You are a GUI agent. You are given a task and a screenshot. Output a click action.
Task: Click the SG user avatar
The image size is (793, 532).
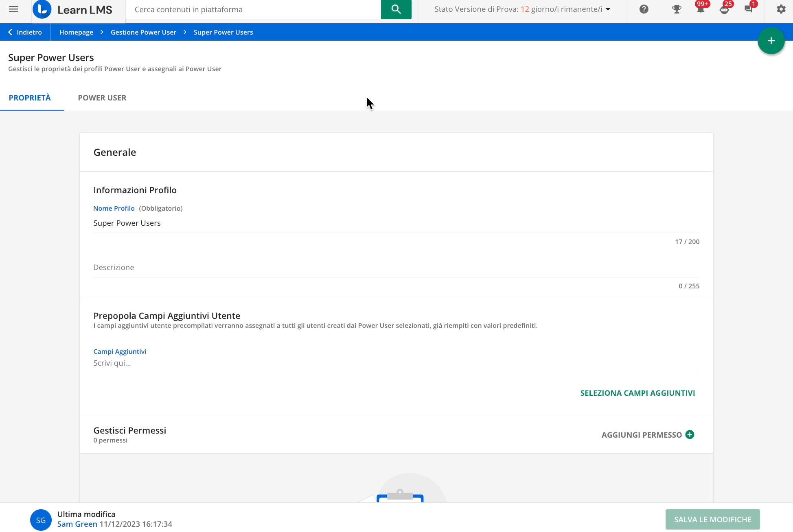point(41,520)
